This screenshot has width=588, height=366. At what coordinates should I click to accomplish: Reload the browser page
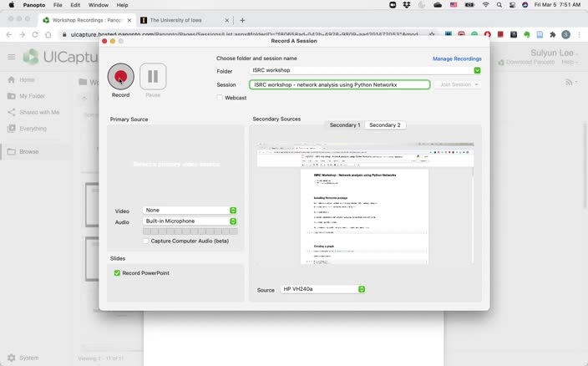[35, 35]
